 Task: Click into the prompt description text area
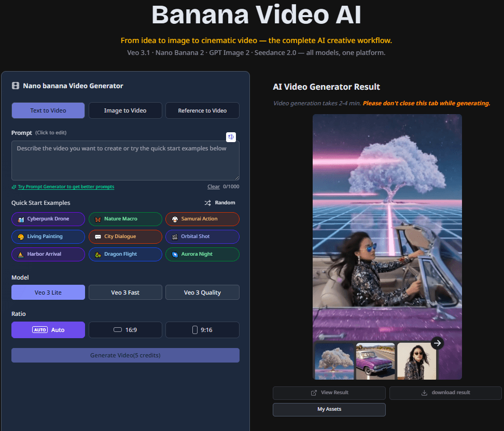pyautogui.click(x=125, y=160)
